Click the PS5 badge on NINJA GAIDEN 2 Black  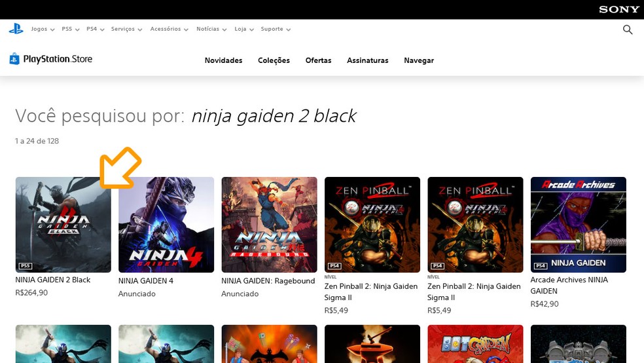click(26, 266)
